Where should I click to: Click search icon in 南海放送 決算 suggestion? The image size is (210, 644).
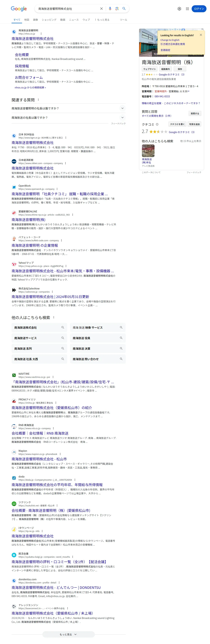pos(121,348)
